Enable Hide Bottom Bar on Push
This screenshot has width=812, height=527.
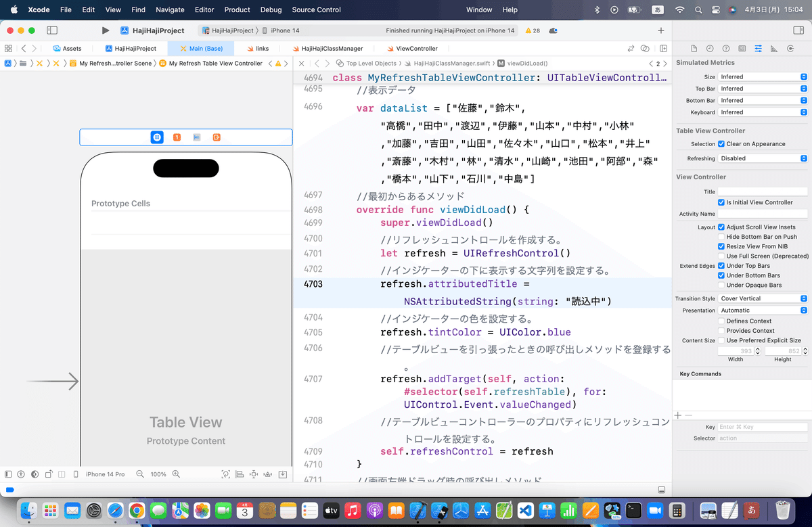[x=721, y=237]
